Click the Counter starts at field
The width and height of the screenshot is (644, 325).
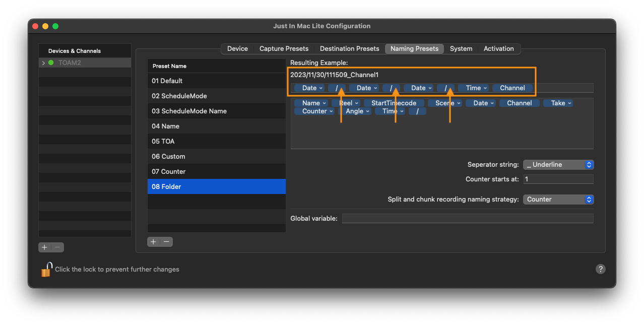(x=558, y=179)
